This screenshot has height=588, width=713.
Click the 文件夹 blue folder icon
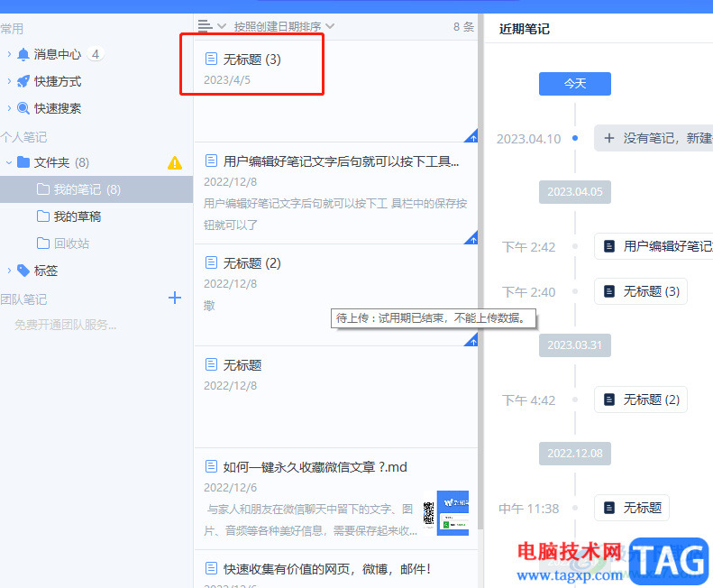(x=23, y=162)
